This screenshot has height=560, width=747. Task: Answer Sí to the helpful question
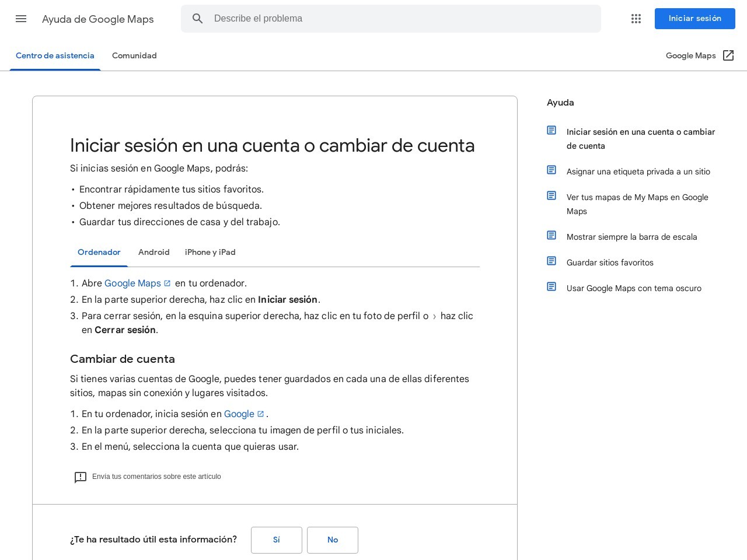coord(277,540)
